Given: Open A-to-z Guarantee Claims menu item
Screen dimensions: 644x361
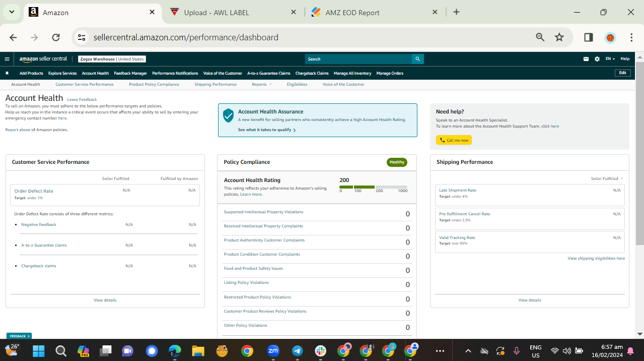Looking at the screenshot, I should click(x=269, y=73).
